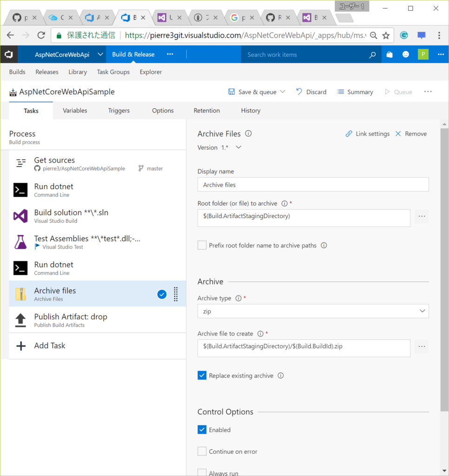The width and height of the screenshot is (449, 476).
Task: Browse root folder with ellipsis button
Action: pyautogui.click(x=422, y=217)
